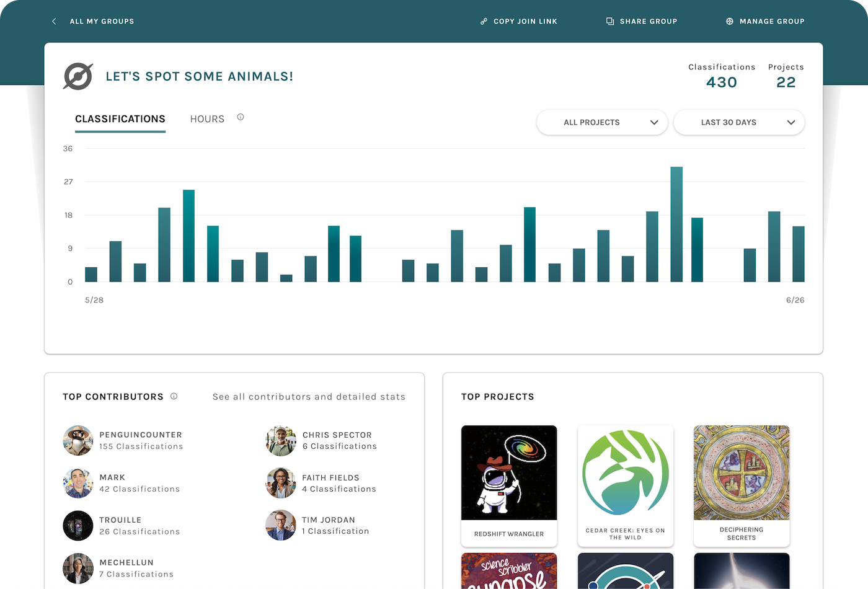
Task: Switch to the Hours tab
Action: [x=207, y=118]
